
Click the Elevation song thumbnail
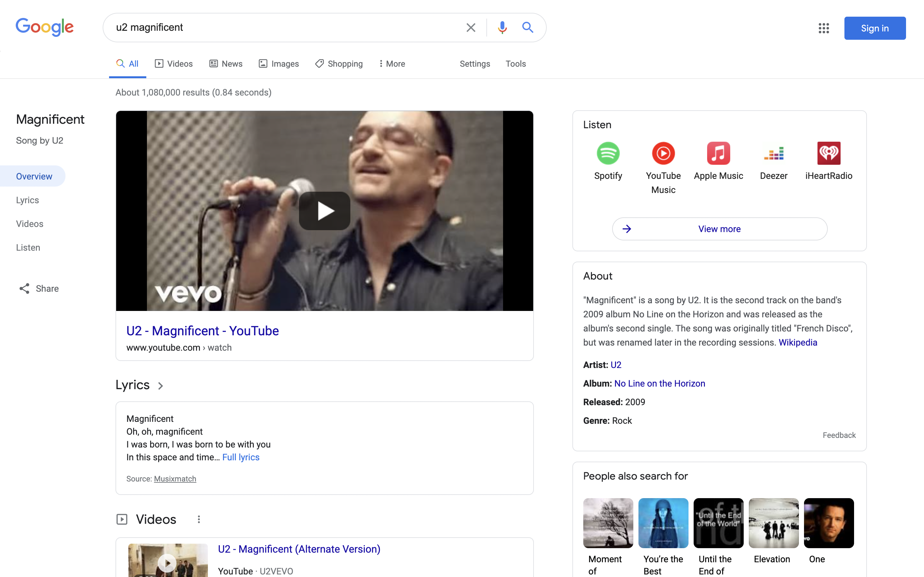pos(773,523)
